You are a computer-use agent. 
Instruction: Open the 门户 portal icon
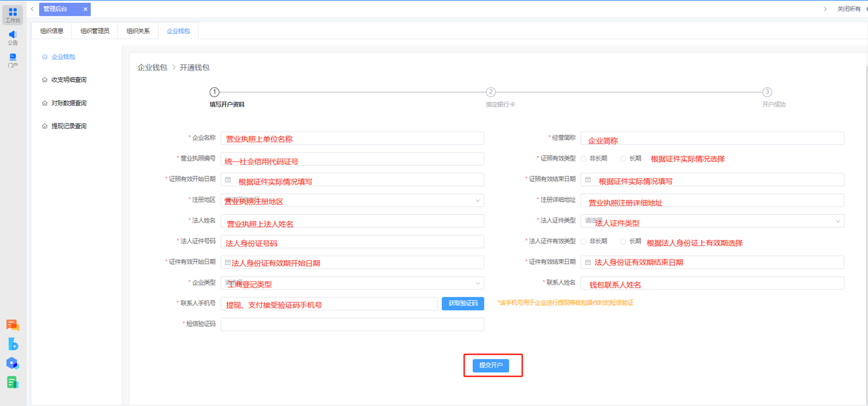click(x=13, y=58)
